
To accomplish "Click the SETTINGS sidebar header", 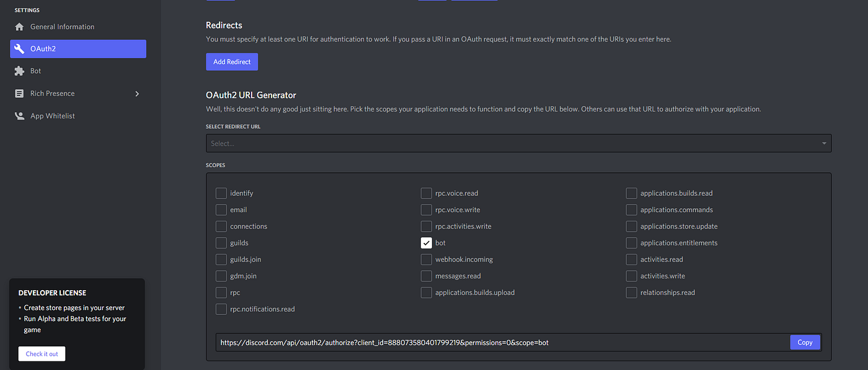I will pos(27,11).
